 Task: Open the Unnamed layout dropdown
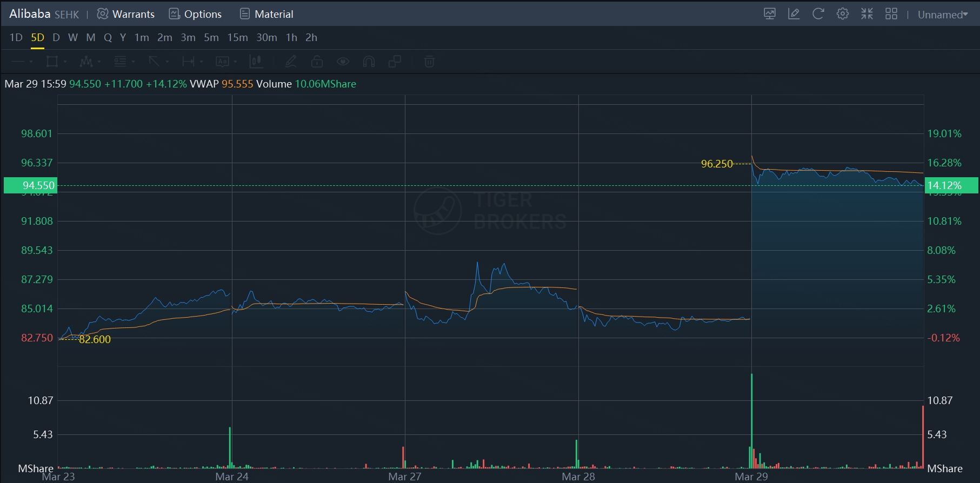[x=943, y=15]
